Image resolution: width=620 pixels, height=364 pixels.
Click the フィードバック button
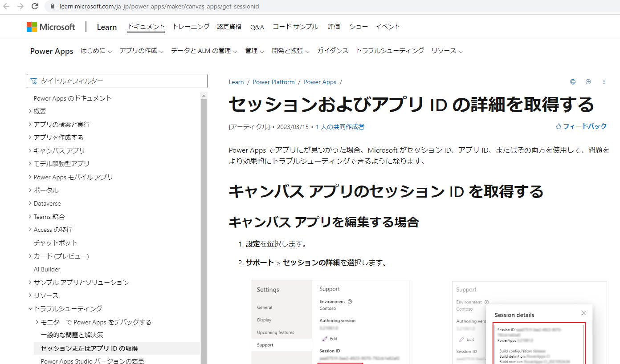point(581,126)
